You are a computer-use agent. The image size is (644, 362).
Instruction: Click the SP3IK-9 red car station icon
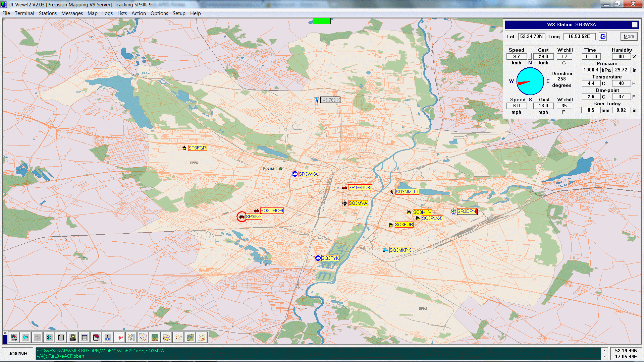(241, 217)
